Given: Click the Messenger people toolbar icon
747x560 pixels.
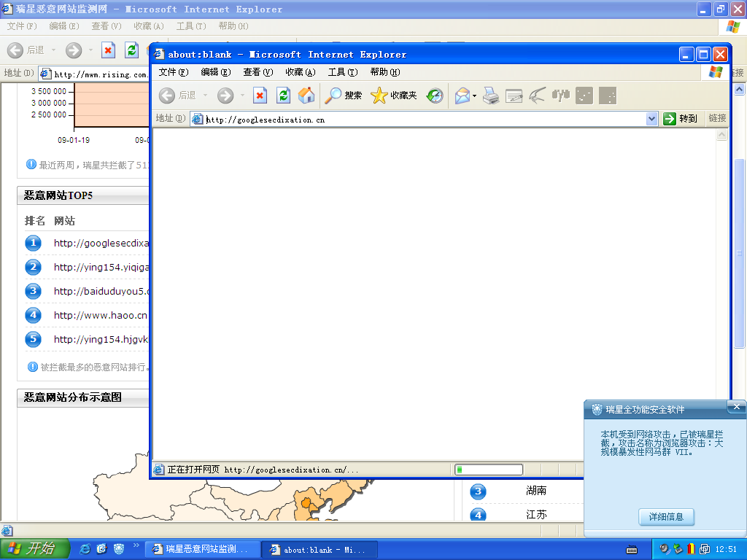Looking at the screenshot, I should click(561, 96).
